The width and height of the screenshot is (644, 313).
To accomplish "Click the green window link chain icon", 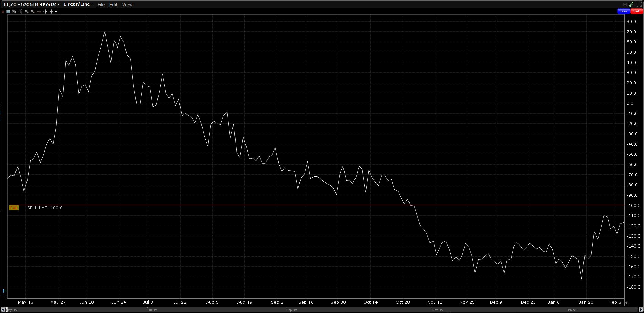I will point(631,4).
